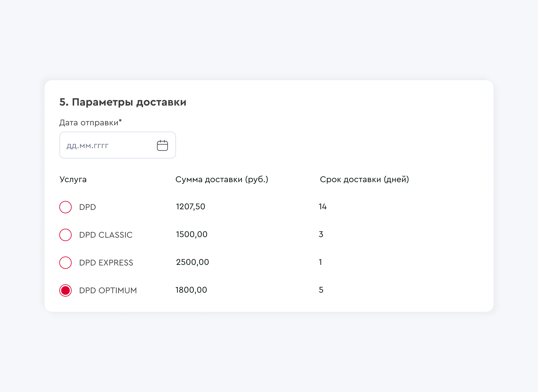538x392 pixels.
Task: Click the DPD EXPRESS service label
Action: [x=106, y=263]
